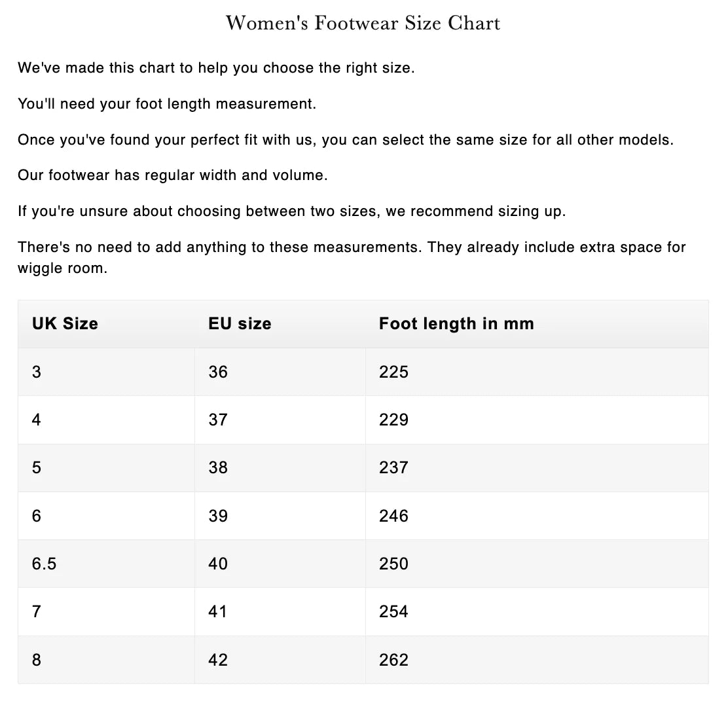Click the 237 foot length value

(x=393, y=467)
